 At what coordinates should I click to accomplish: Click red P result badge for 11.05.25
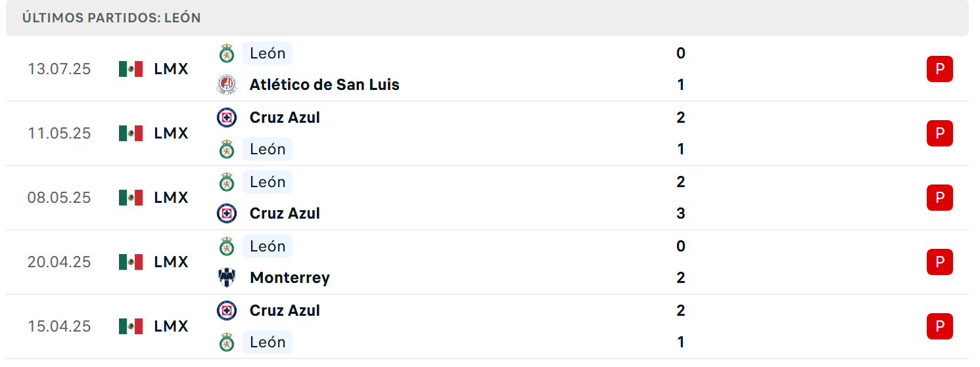pyautogui.click(x=940, y=133)
